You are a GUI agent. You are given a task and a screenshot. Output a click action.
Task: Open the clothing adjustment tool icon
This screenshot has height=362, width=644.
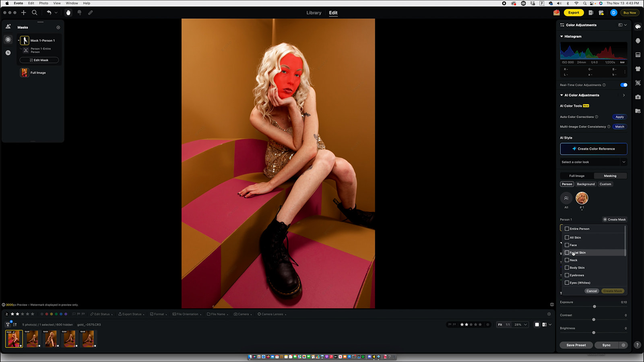[x=638, y=69]
